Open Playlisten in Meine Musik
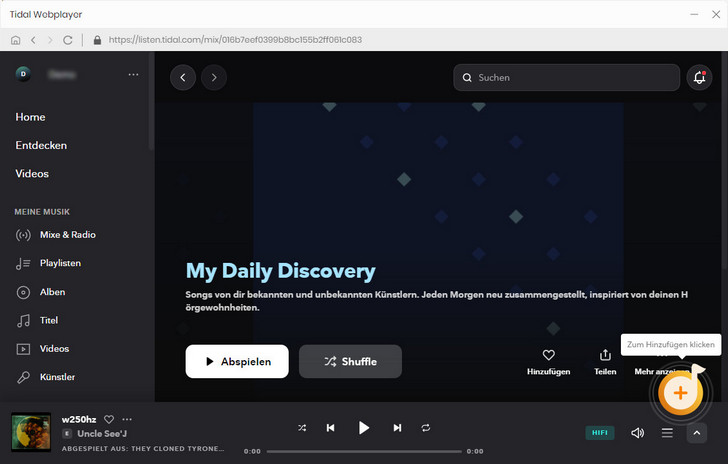Image resolution: width=728 pixels, height=464 pixels. (48, 263)
